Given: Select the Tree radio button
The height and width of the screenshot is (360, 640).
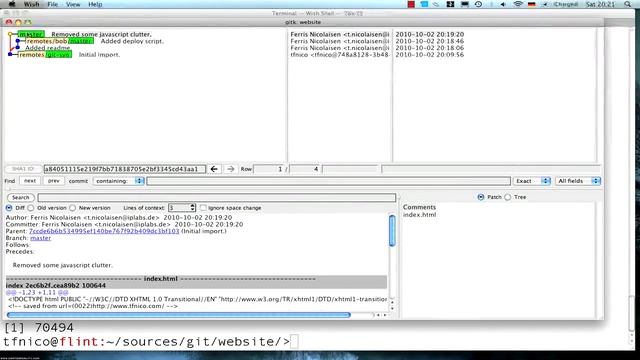Looking at the screenshot, I should 507,197.
